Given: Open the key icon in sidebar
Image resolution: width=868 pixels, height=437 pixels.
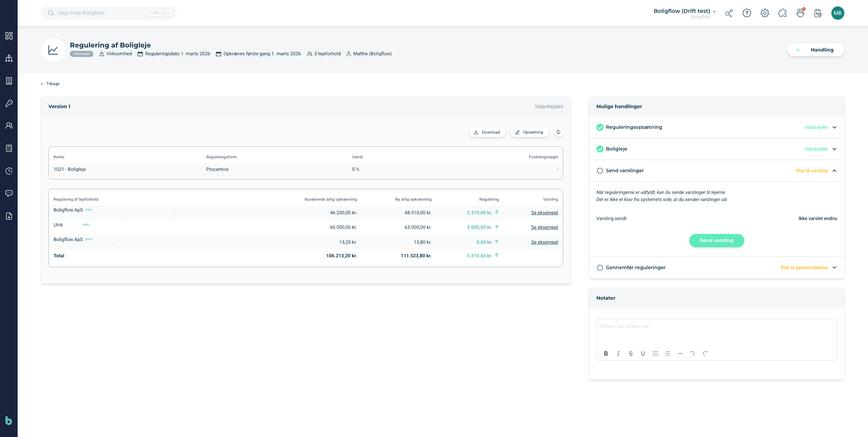Looking at the screenshot, I should coord(9,103).
